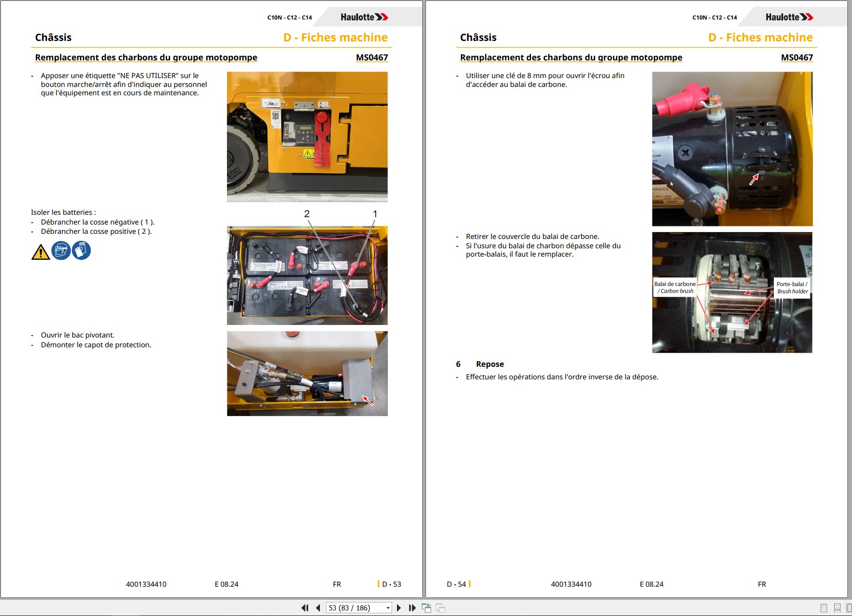
Task: Switch to single page layout view
Action: 824,608
